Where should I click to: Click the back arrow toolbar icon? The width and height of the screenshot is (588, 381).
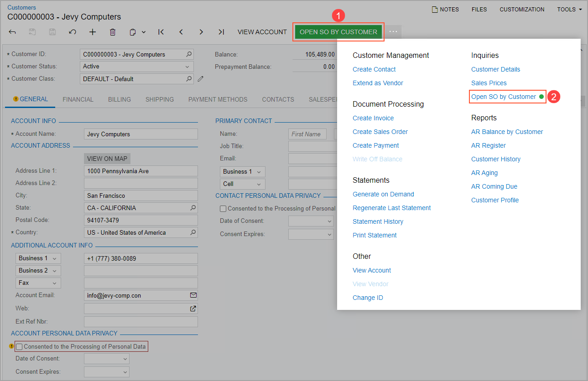coord(12,32)
